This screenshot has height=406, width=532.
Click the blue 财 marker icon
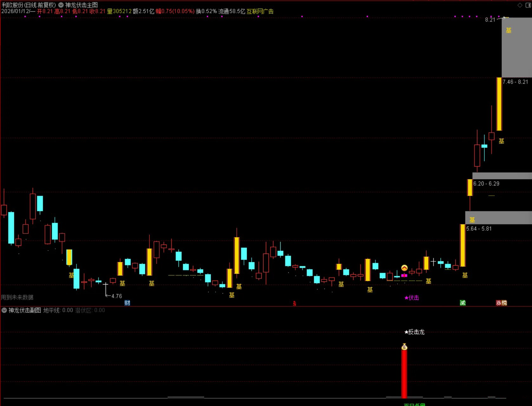pyautogui.click(x=127, y=303)
